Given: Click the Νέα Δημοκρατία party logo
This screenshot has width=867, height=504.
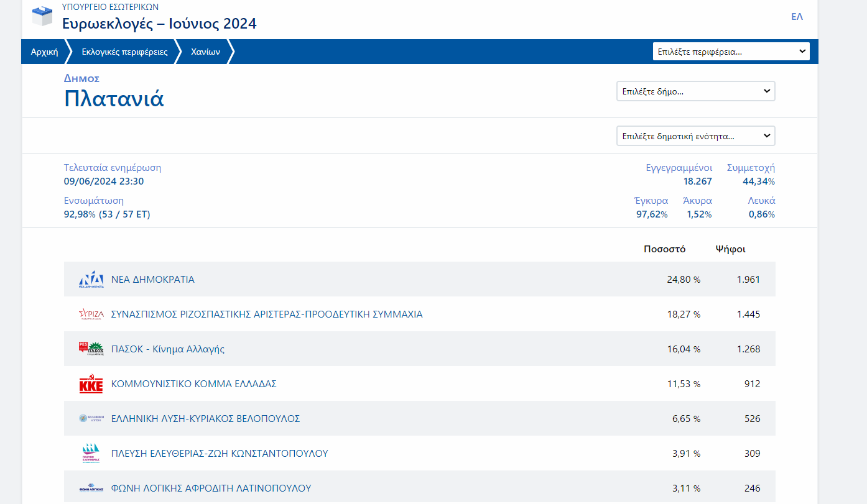Looking at the screenshot, I should pos(91,280).
